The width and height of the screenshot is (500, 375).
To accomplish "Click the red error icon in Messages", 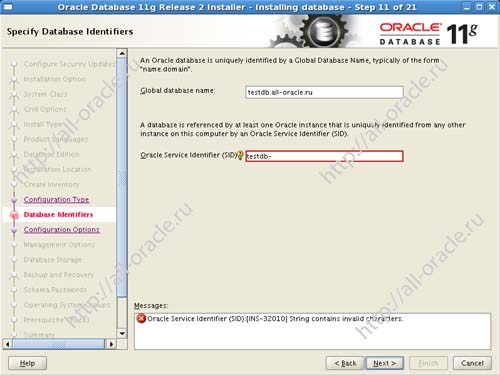I will click(141, 318).
